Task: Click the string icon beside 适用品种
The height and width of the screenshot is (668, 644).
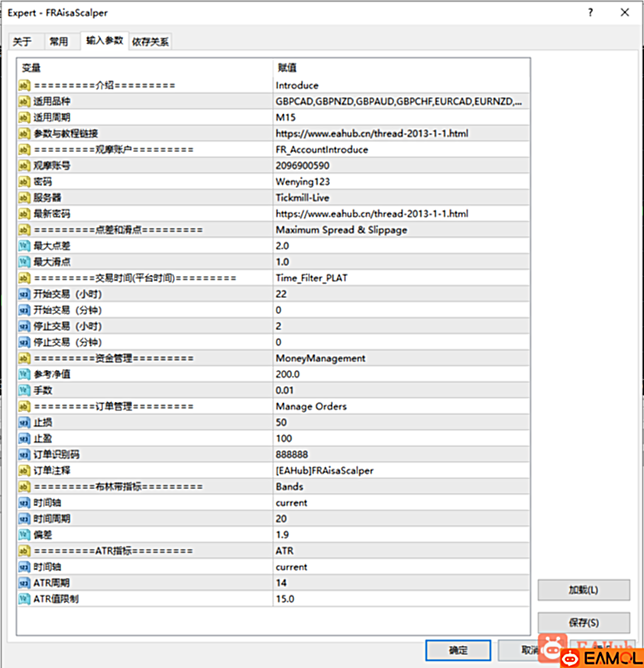Action: pyautogui.click(x=24, y=102)
